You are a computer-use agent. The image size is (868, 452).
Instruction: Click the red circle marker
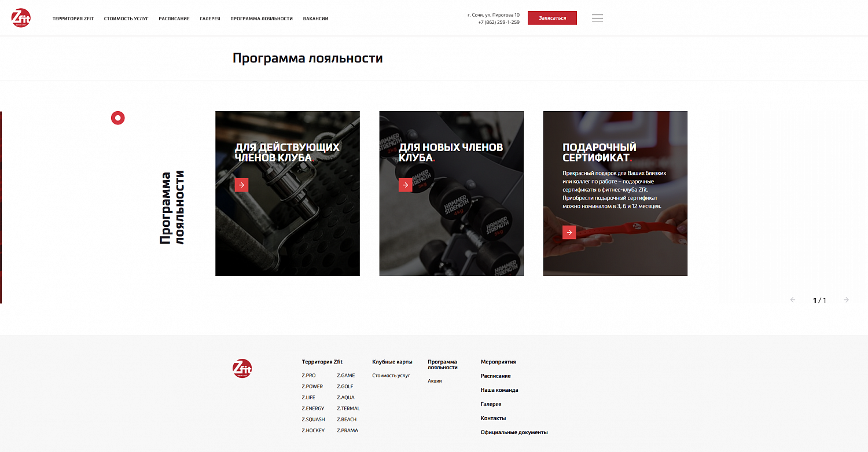pos(118,118)
